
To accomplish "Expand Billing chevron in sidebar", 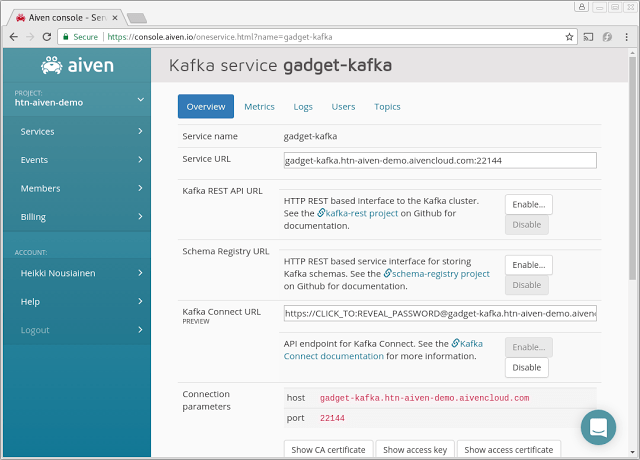I will coord(140,216).
